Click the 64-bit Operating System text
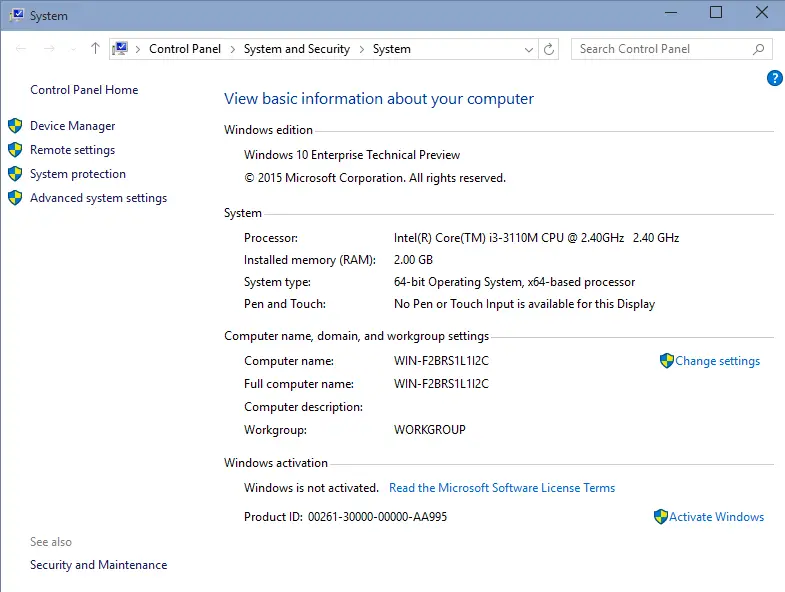This screenshot has height=592, width=785. tap(514, 282)
